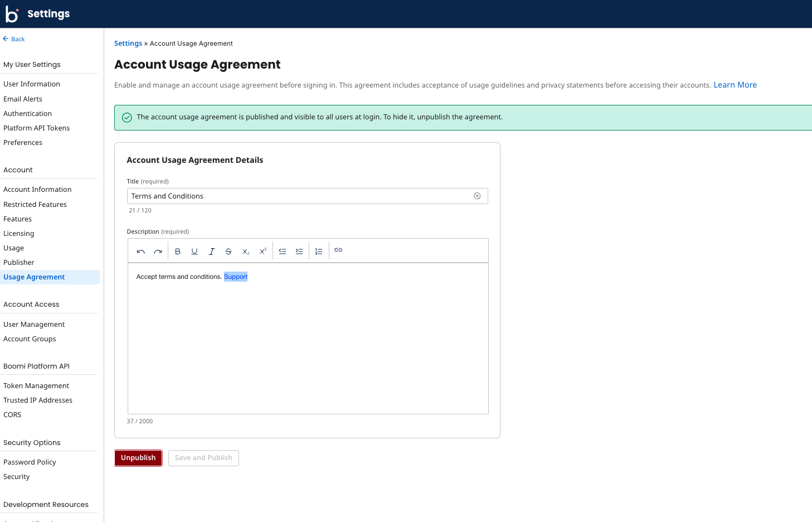Open the User Management settings page
The width and height of the screenshot is (812, 522).
point(34,324)
